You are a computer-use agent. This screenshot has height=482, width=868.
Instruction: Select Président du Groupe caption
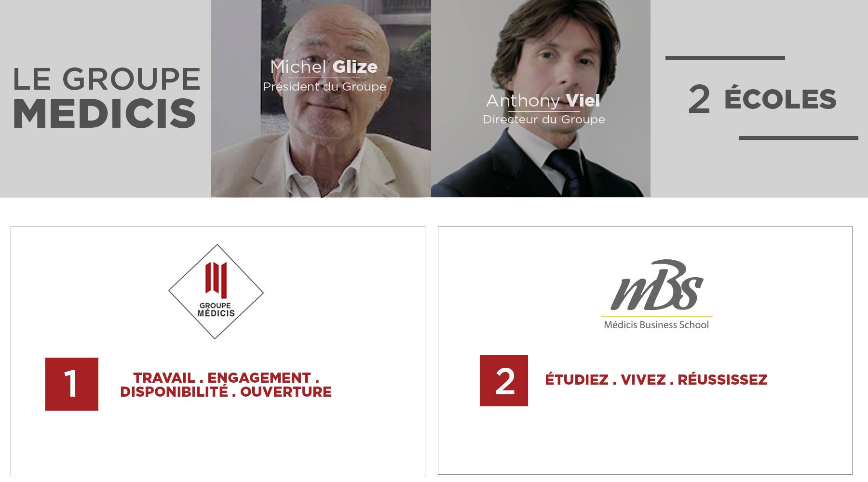325,87
